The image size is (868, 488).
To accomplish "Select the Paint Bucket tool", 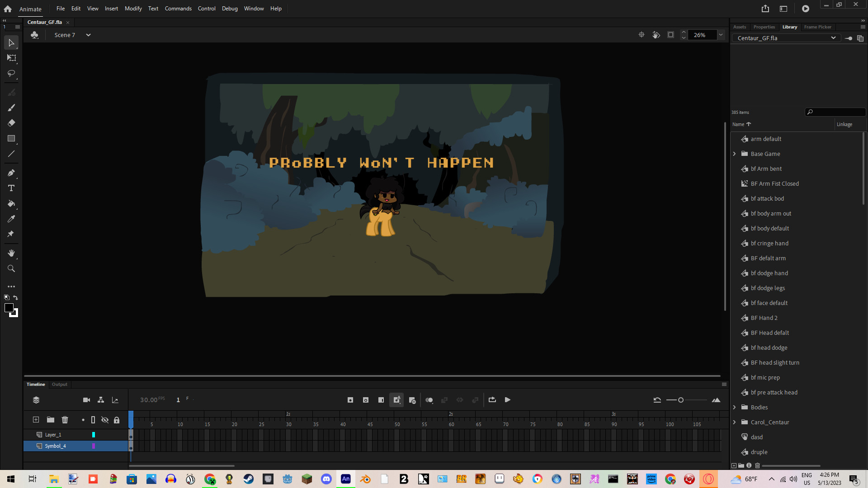I will [x=11, y=204].
